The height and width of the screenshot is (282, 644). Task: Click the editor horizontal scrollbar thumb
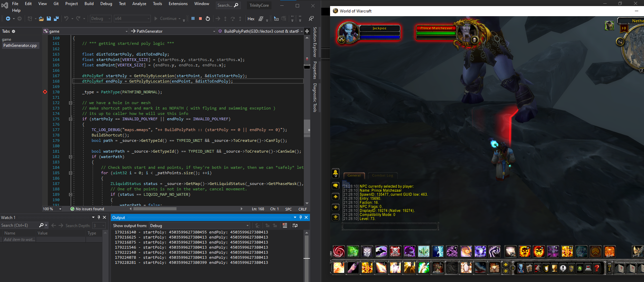click(155, 209)
